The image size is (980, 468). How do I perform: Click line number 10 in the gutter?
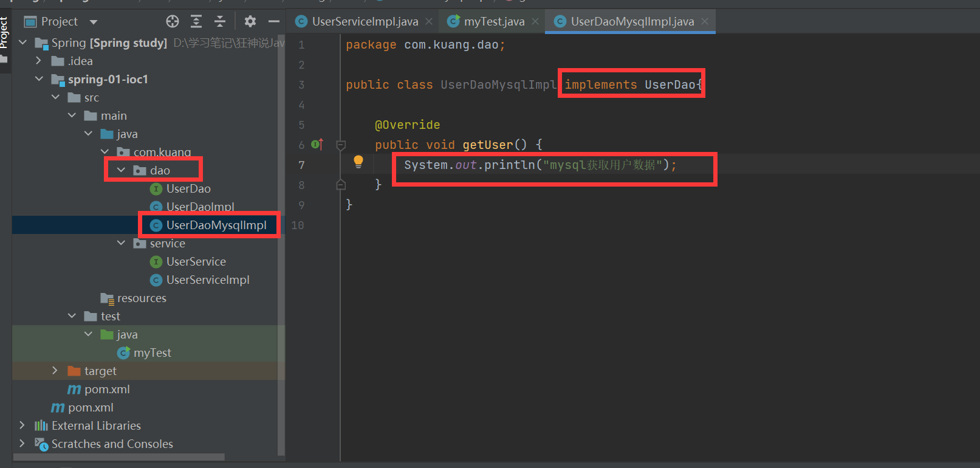click(298, 225)
